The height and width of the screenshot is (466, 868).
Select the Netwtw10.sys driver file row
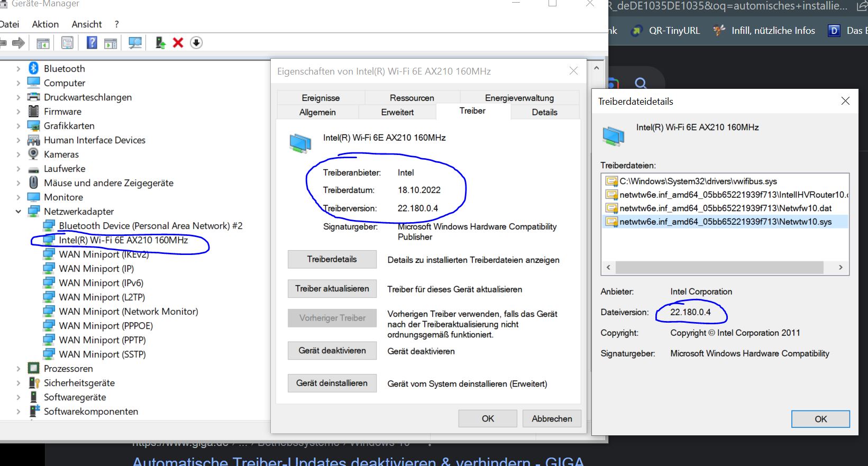(725, 222)
